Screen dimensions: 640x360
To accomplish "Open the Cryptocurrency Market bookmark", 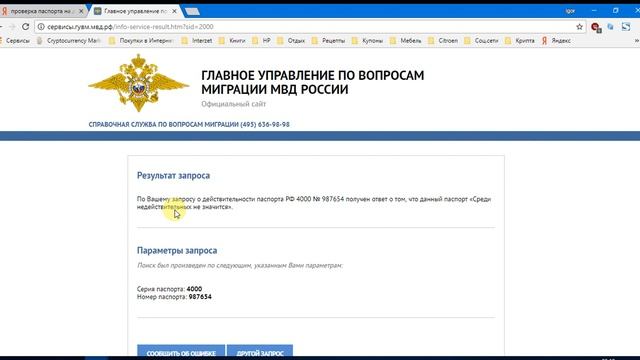I will tap(69, 40).
